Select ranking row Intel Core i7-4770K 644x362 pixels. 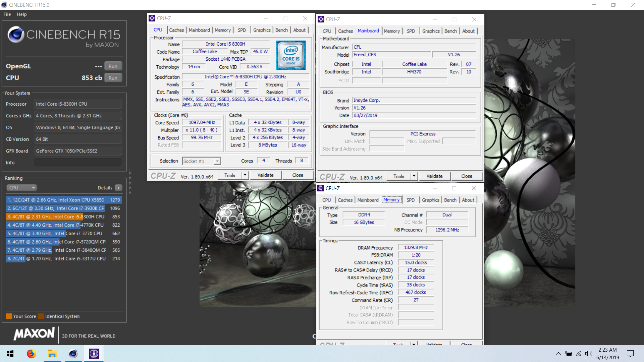(x=64, y=225)
